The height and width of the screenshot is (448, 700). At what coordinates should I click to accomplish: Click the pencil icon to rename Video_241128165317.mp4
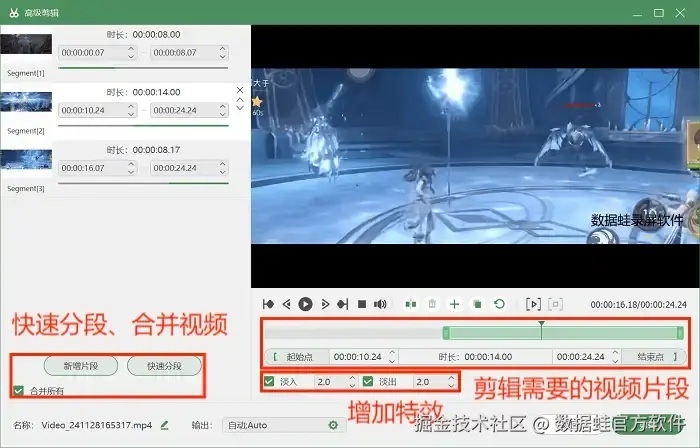pyautogui.click(x=164, y=425)
